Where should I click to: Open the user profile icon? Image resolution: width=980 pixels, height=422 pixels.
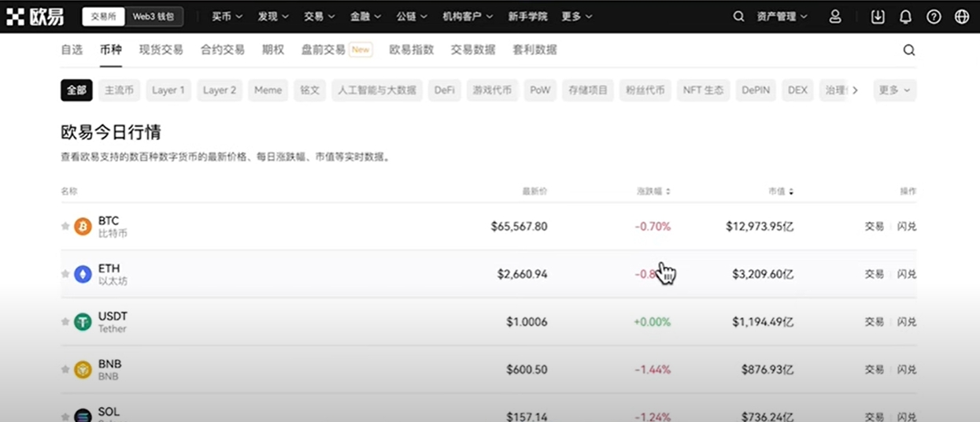click(x=835, y=17)
